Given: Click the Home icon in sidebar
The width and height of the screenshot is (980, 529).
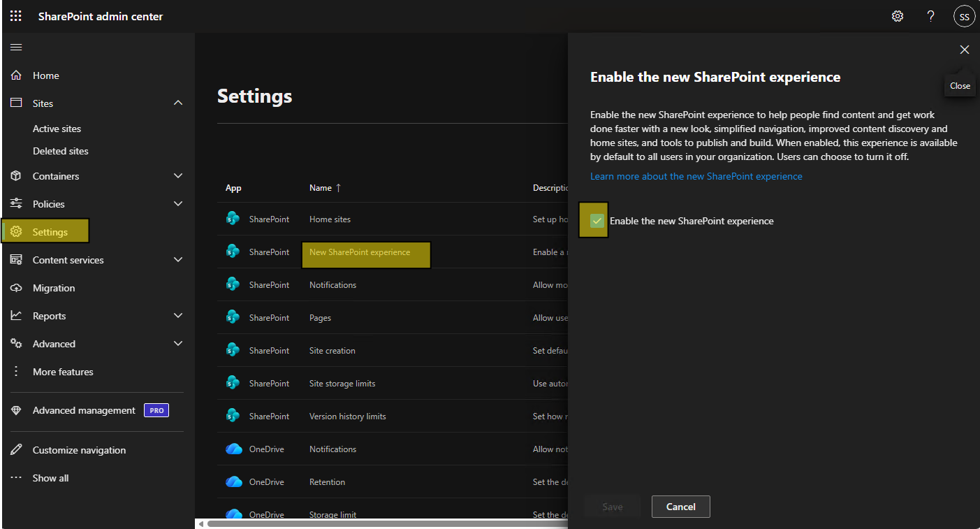Looking at the screenshot, I should pyautogui.click(x=16, y=75).
